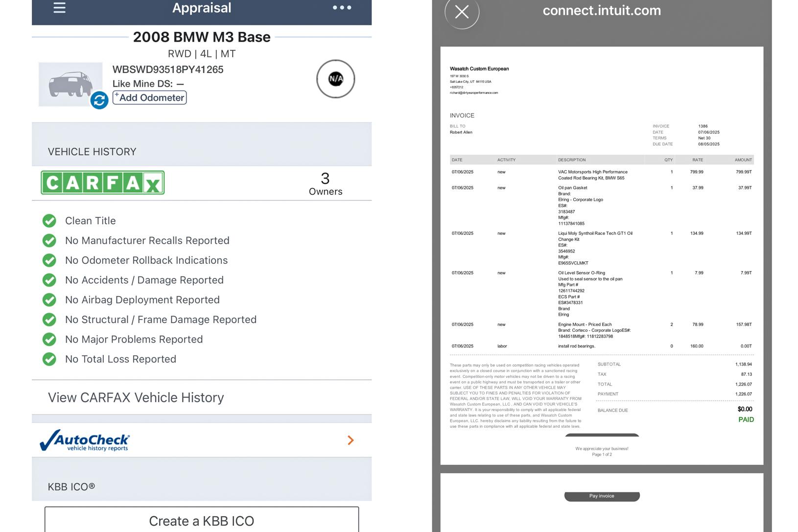The image size is (798, 532).
Task: Tap the green check beside Clean Title
Action: (x=49, y=221)
